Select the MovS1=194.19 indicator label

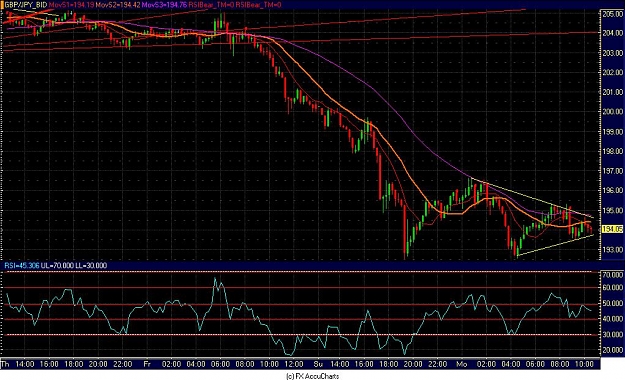tap(71, 5)
